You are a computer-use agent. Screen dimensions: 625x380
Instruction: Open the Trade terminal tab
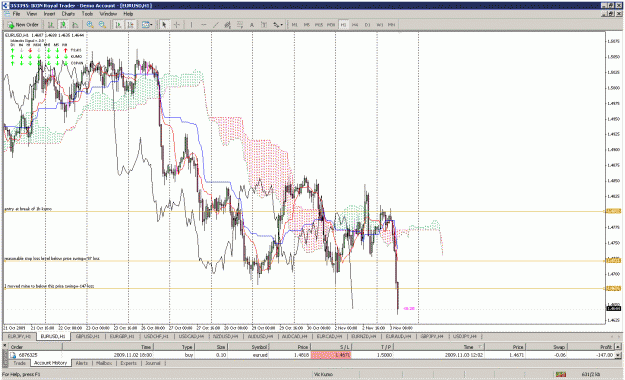(20, 363)
